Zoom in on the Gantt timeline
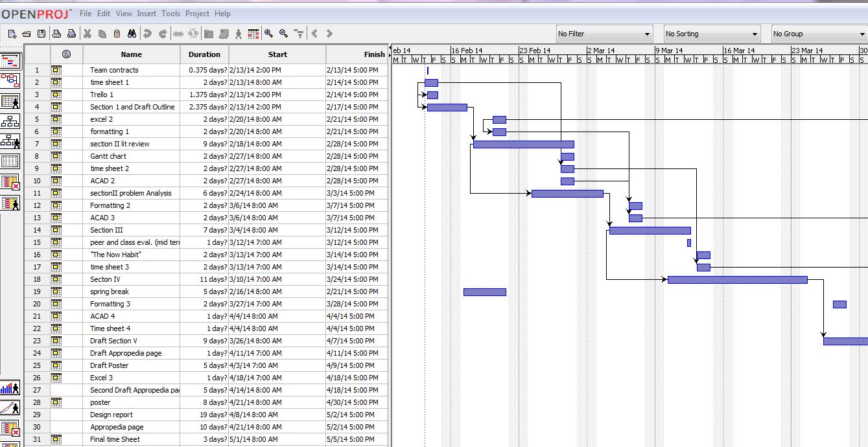 [x=268, y=34]
